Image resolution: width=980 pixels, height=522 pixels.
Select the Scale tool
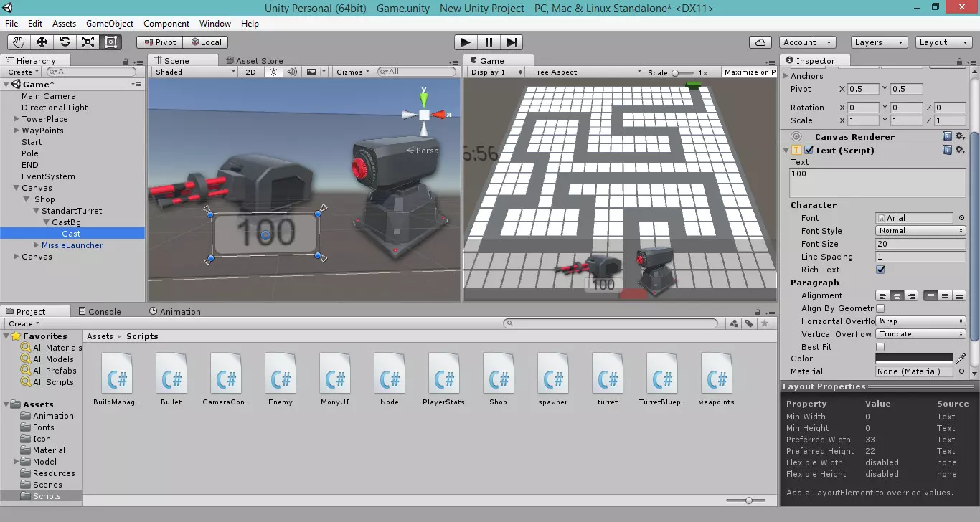click(88, 42)
